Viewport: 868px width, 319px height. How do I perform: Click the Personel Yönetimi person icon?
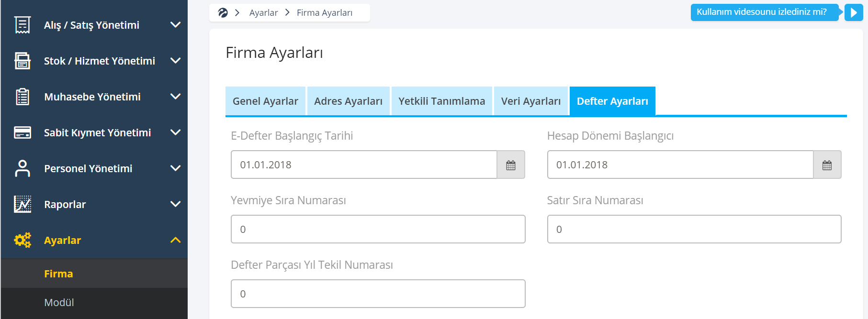click(23, 168)
